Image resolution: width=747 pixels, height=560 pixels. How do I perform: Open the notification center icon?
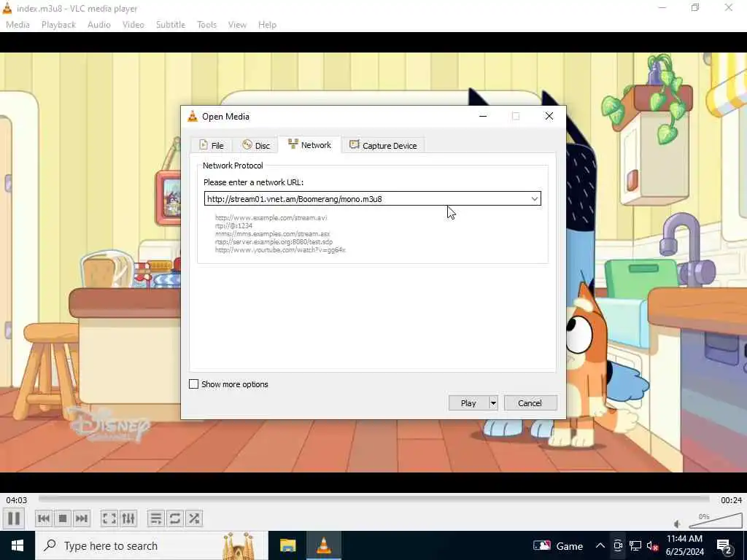(724, 545)
